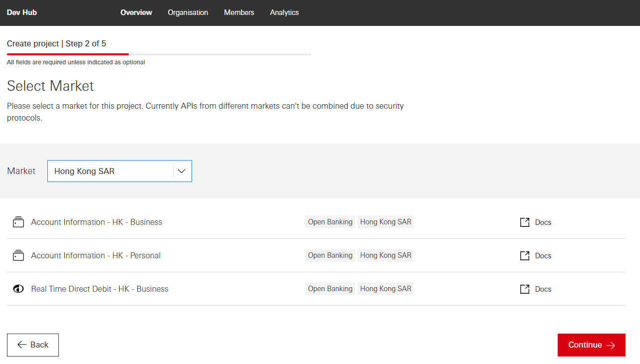The width and height of the screenshot is (640, 364).
Task: Open external Docs icon for Real Time Direct Debit
Action: [525, 289]
